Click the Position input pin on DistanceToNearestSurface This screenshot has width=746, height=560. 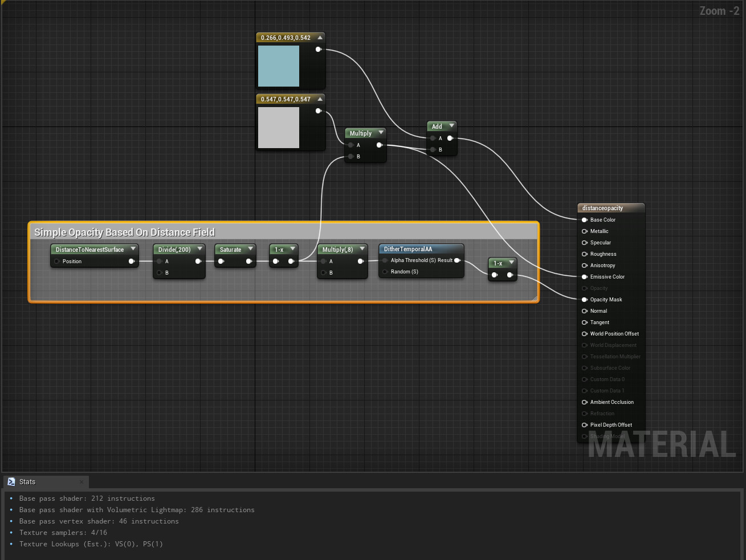click(x=56, y=261)
